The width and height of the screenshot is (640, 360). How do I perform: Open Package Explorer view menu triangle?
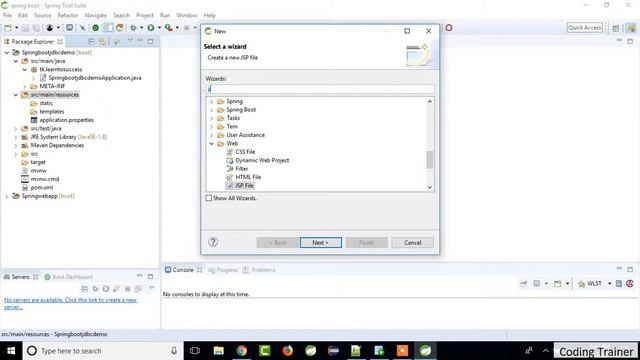pos(130,41)
